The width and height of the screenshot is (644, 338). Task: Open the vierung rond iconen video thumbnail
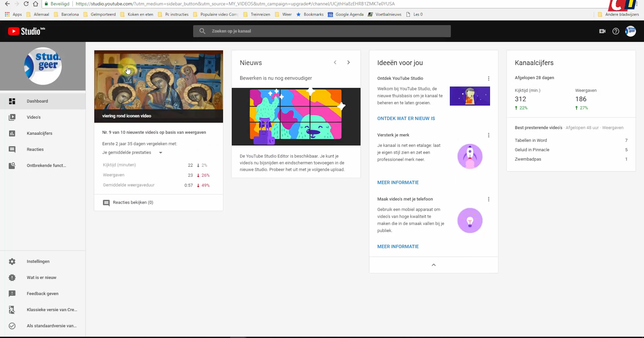(x=159, y=86)
